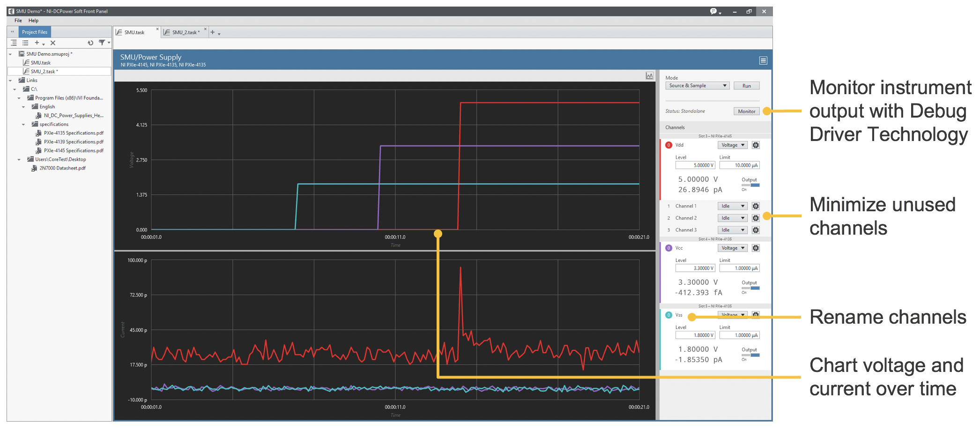980x430 pixels.
Task: Open the filter icon in Project Files toolbar
Action: point(102,43)
